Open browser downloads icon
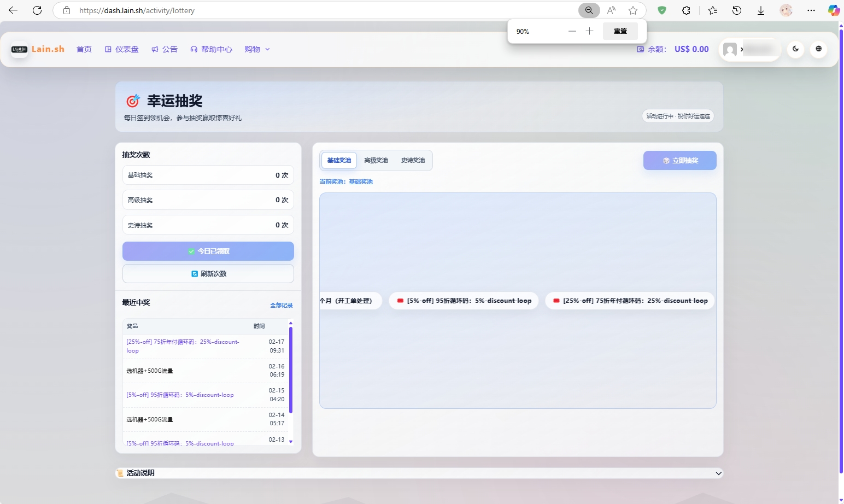844x504 pixels. (x=760, y=10)
